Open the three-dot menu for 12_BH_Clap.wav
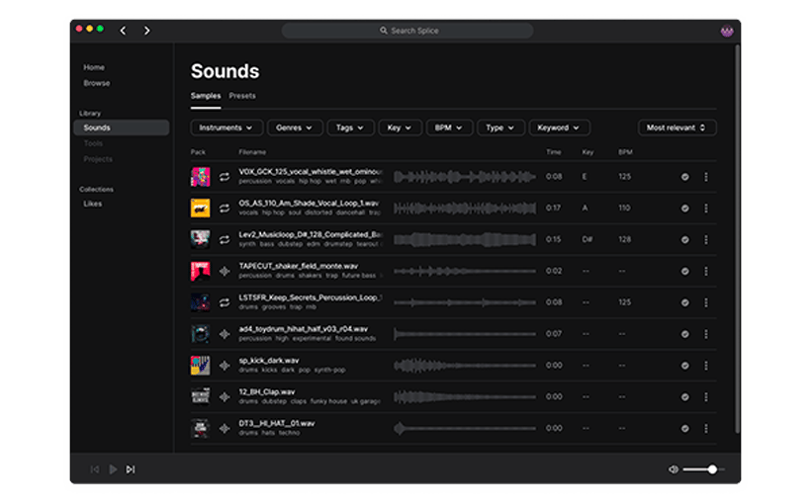 705,397
